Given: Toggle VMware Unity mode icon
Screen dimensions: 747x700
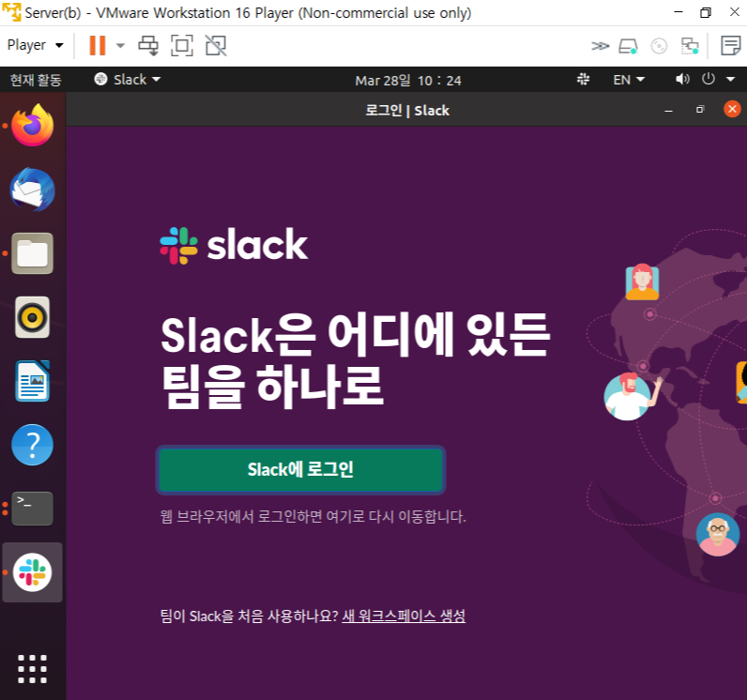Looking at the screenshot, I should [216, 46].
